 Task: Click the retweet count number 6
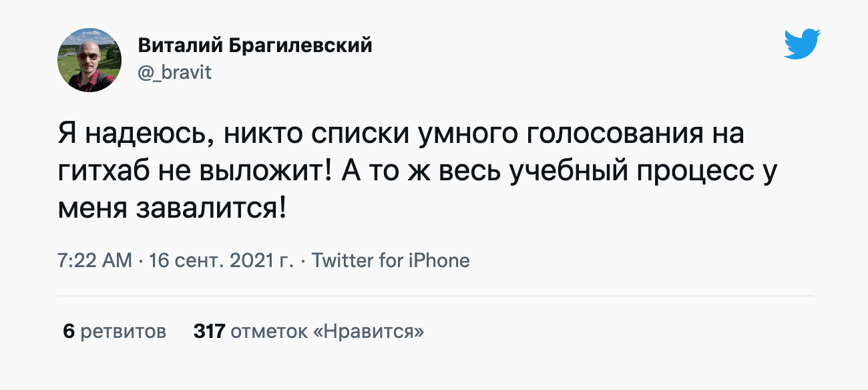[x=68, y=331]
